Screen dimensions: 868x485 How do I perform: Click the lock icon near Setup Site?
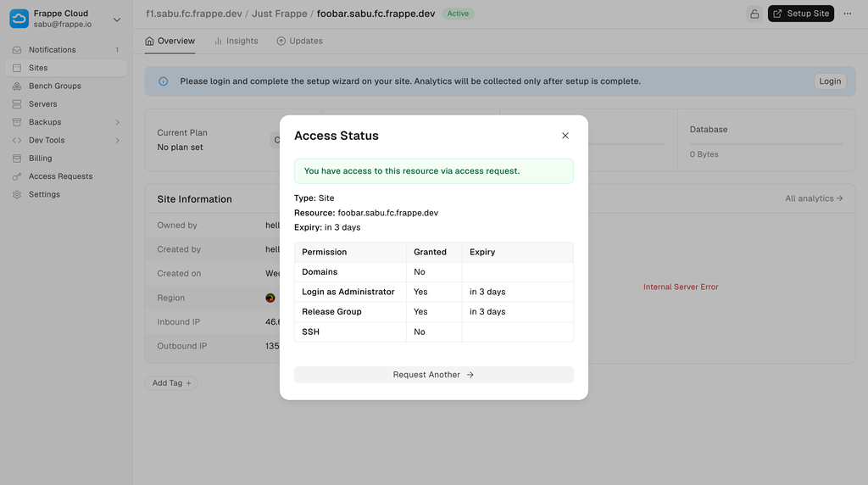point(754,14)
